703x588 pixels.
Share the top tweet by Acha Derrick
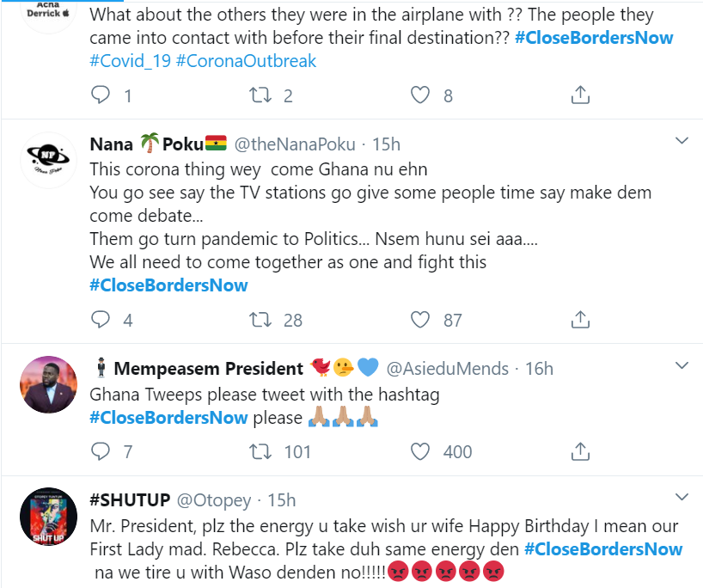click(580, 95)
